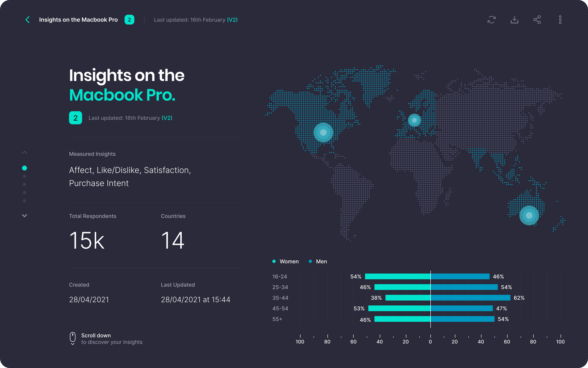This screenshot has width=588, height=368.
Task: Jump to the second page dot
Action: click(24, 176)
